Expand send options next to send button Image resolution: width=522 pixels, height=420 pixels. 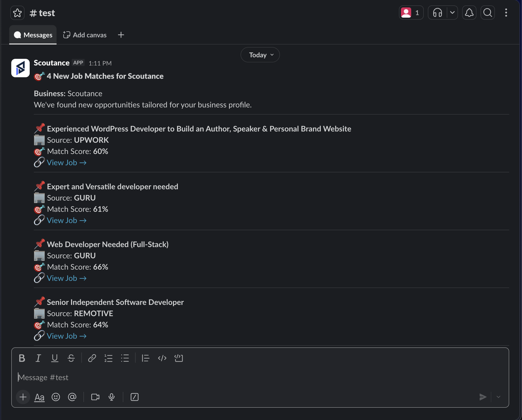(498, 397)
